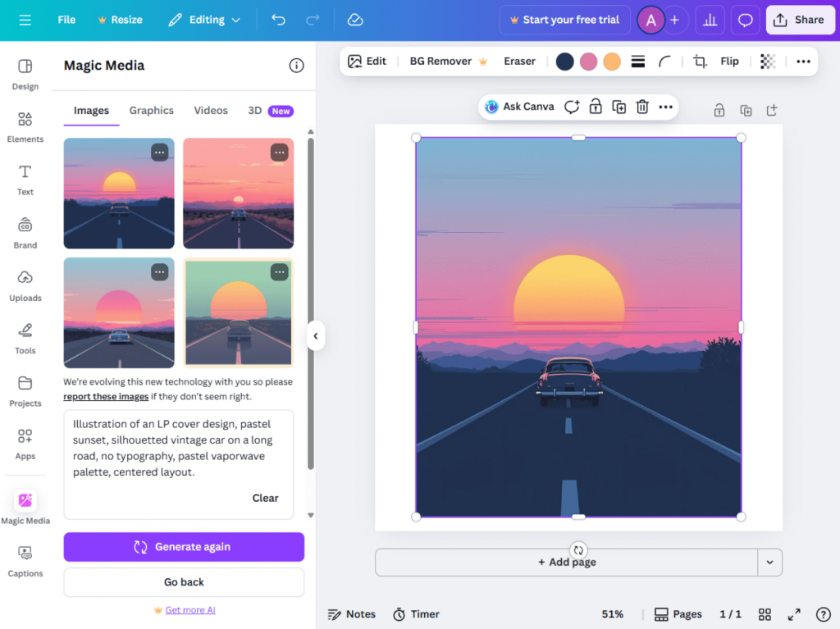
Task: Follow the Get more AI link
Action: pyautogui.click(x=190, y=610)
